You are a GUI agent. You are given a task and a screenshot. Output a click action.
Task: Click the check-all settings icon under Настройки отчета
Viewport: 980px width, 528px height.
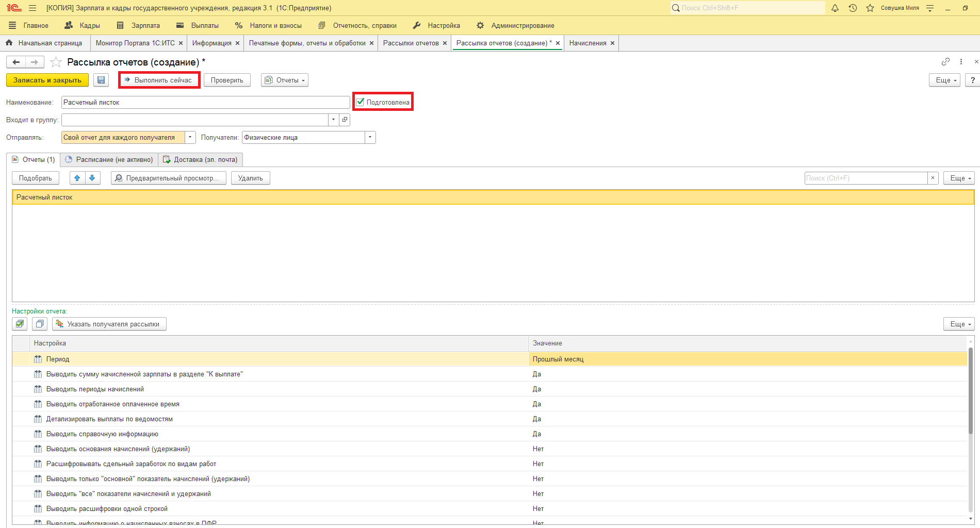coord(20,324)
